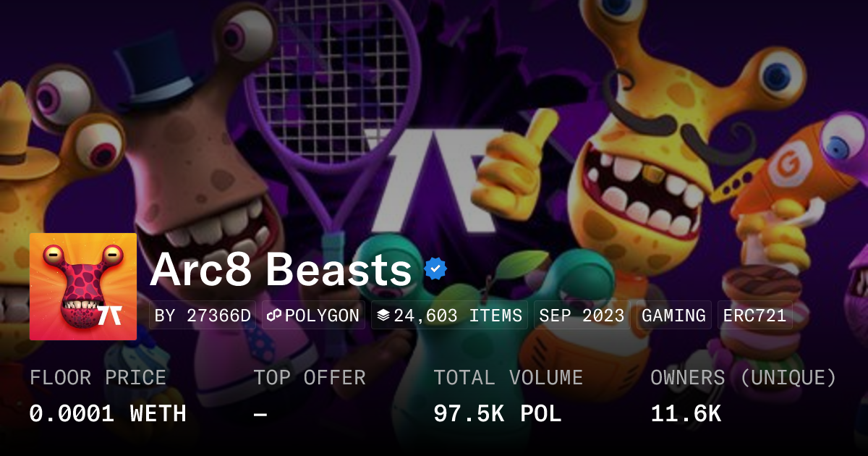868x456 pixels.
Task: Click the 24,603 ITEMS tag
Action: pos(449,316)
